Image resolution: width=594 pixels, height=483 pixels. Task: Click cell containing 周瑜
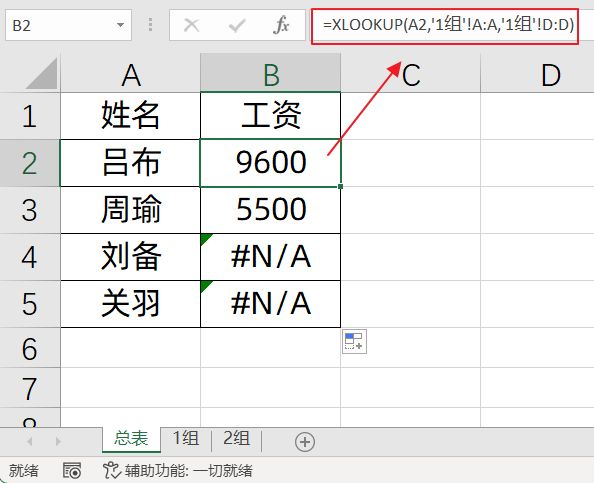(131, 210)
